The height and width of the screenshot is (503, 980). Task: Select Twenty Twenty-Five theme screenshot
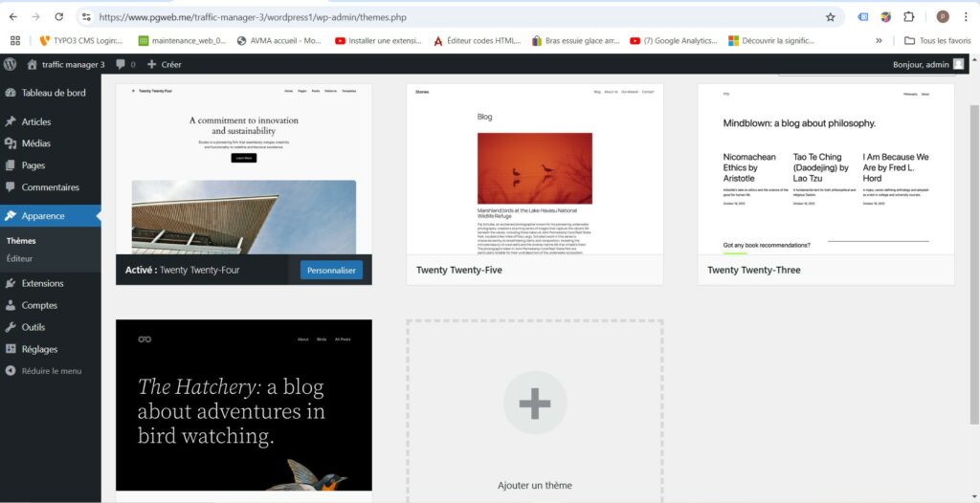coord(535,168)
